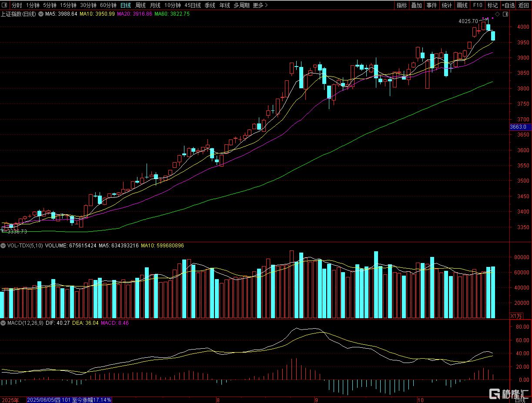The image size is (532, 403).
Task: Open the 指标 indicators menu
Action: click(x=402, y=6)
